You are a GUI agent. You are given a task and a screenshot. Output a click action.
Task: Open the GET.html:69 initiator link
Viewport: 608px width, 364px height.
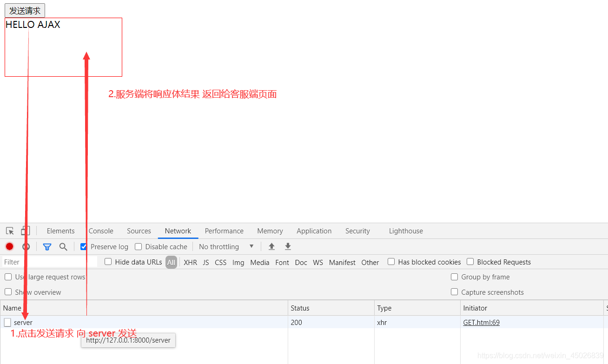click(x=481, y=322)
